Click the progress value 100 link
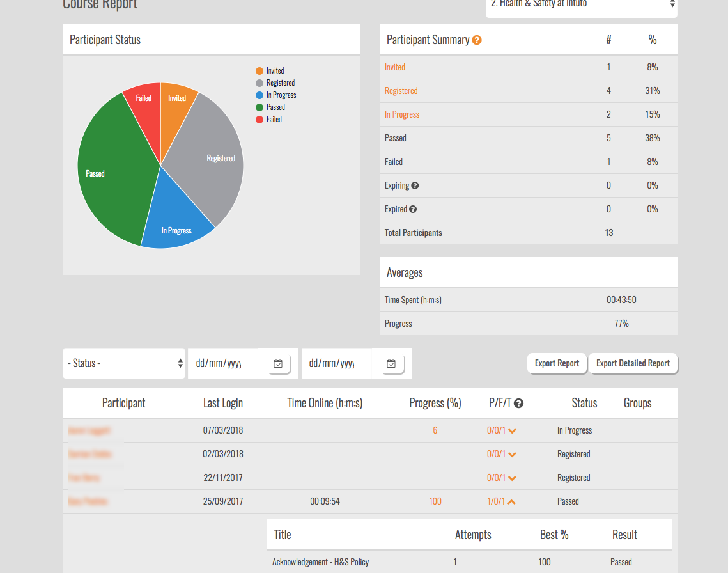The width and height of the screenshot is (728, 573). 435,501
